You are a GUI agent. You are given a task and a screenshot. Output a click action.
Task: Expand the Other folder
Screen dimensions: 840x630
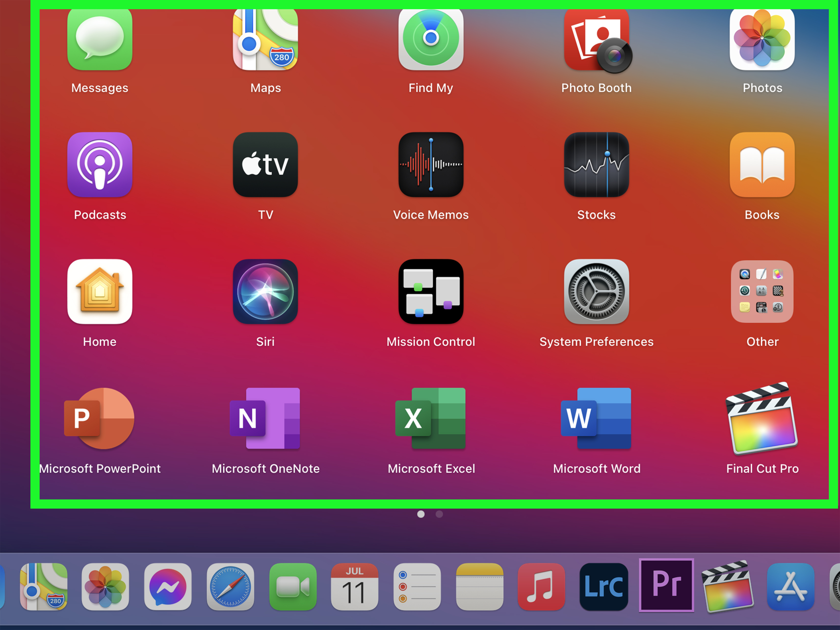[x=762, y=292]
